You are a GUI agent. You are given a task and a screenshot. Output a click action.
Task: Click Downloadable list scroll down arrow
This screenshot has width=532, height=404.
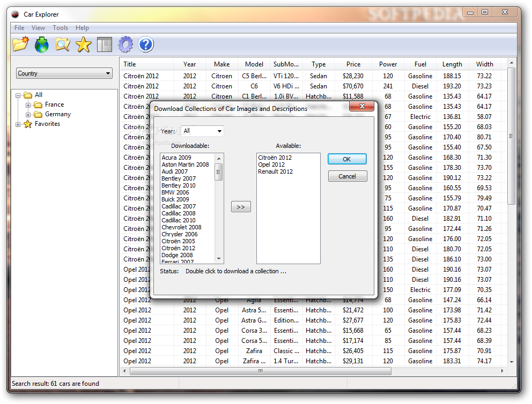click(x=219, y=259)
